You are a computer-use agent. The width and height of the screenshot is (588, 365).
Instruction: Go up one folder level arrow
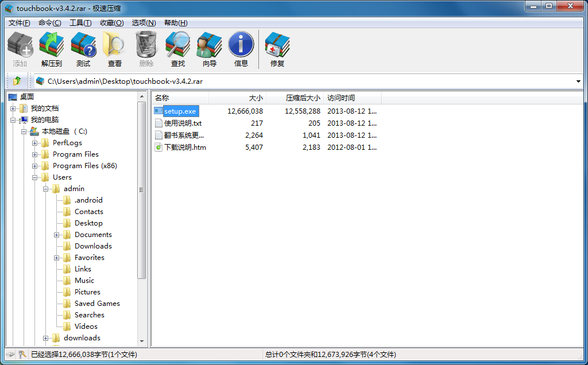coord(17,81)
